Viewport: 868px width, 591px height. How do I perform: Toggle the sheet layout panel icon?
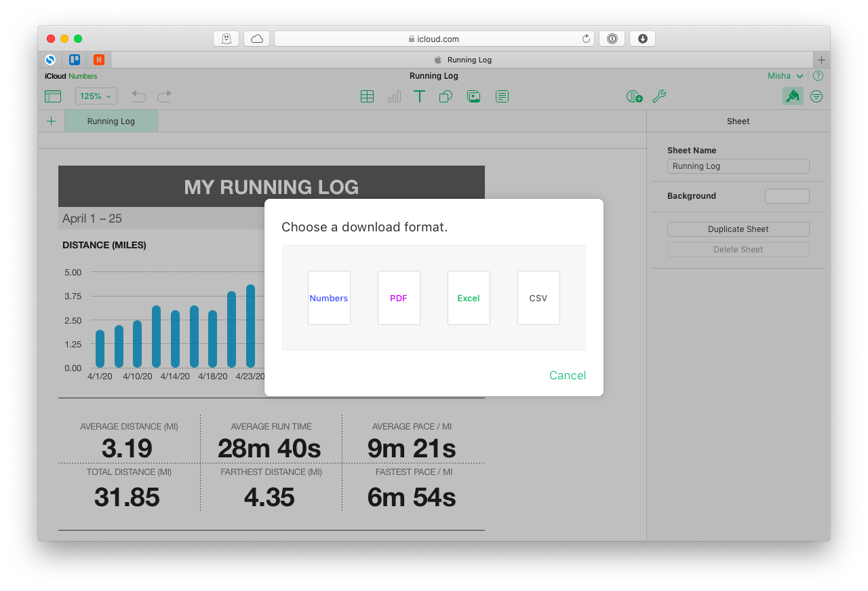point(52,96)
